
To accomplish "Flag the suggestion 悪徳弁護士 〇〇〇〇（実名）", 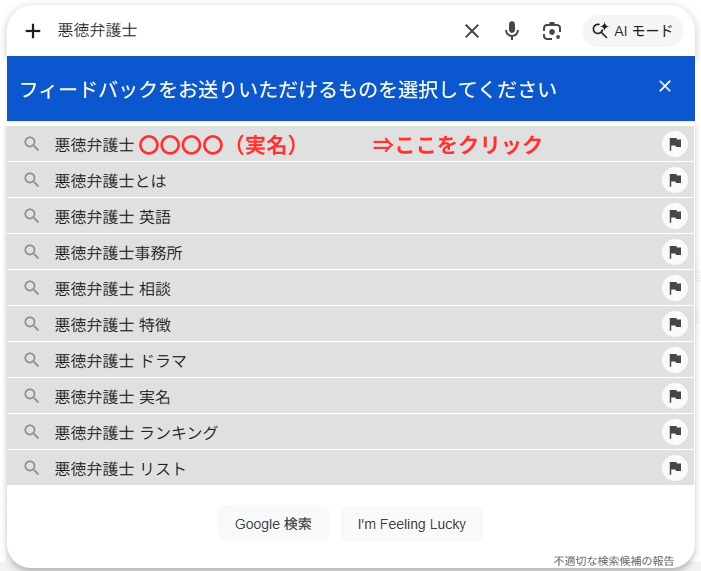I will pyautogui.click(x=675, y=144).
